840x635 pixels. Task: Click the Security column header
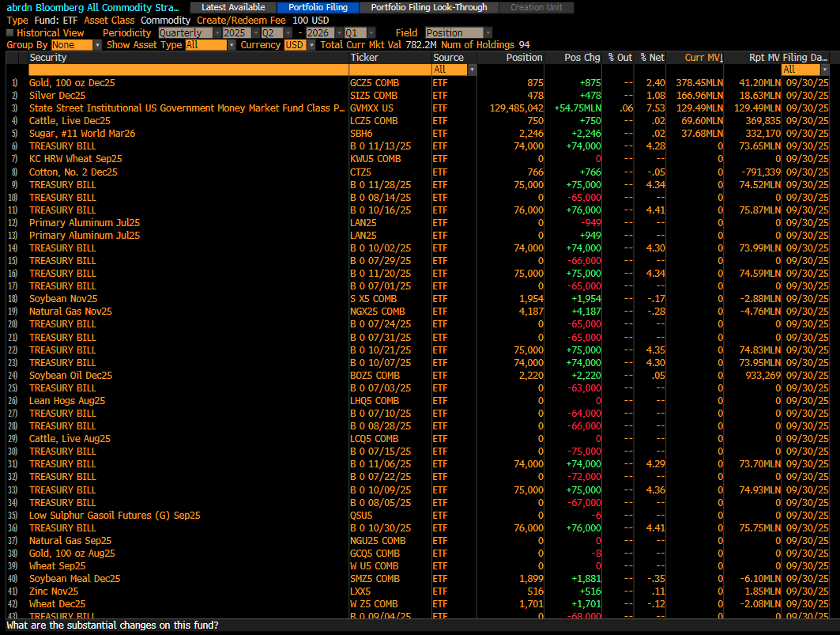click(188, 58)
